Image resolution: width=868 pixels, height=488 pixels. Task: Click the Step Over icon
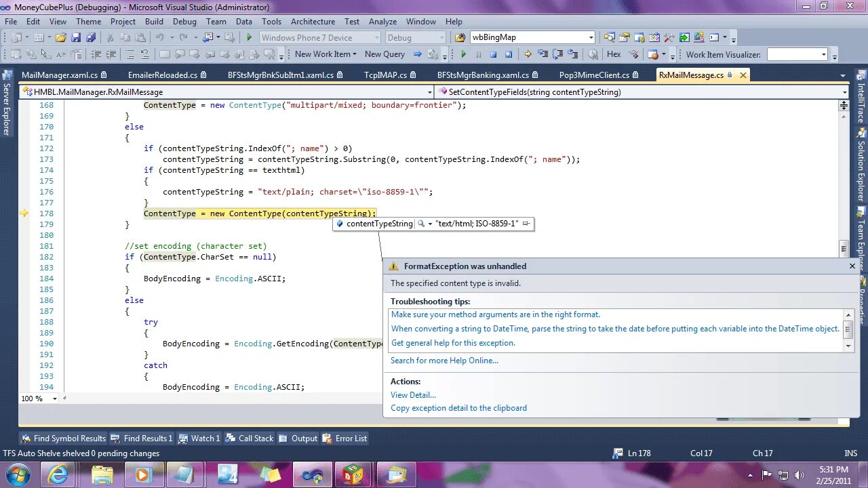pyautogui.click(x=558, y=54)
